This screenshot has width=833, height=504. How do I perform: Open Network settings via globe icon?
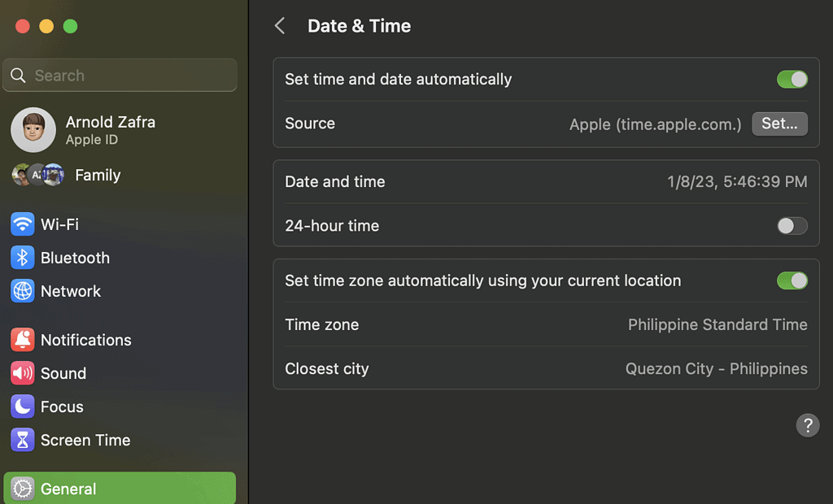[x=23, y=291]
